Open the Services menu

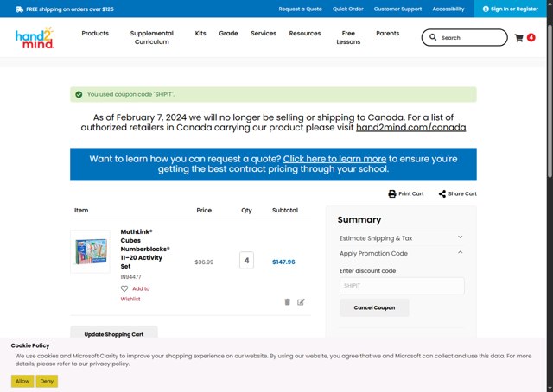(x=264, y=33)
